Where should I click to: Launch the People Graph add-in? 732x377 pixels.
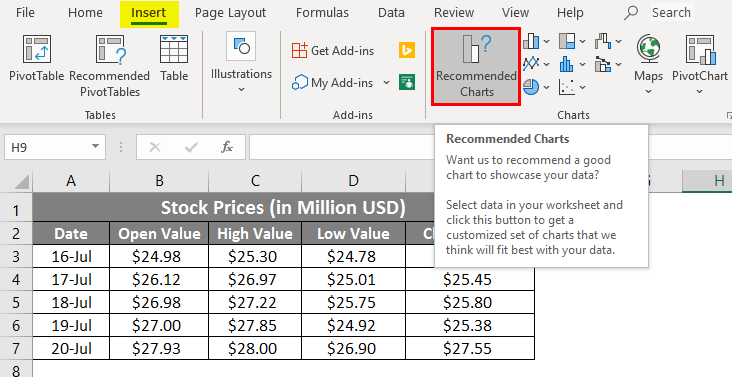(x=407, y=82)
